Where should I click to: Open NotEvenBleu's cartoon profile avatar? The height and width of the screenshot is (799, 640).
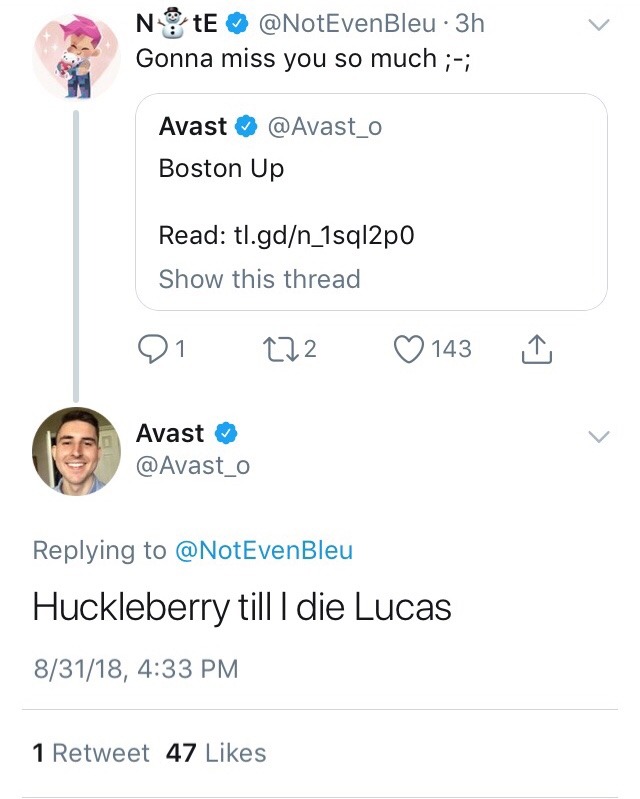76,57
